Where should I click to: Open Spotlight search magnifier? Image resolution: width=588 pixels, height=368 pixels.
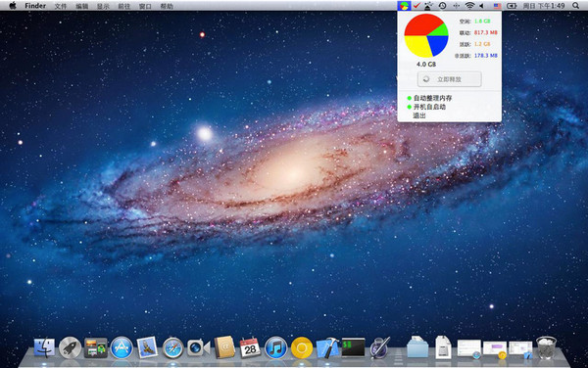click(x=575, y=6)
